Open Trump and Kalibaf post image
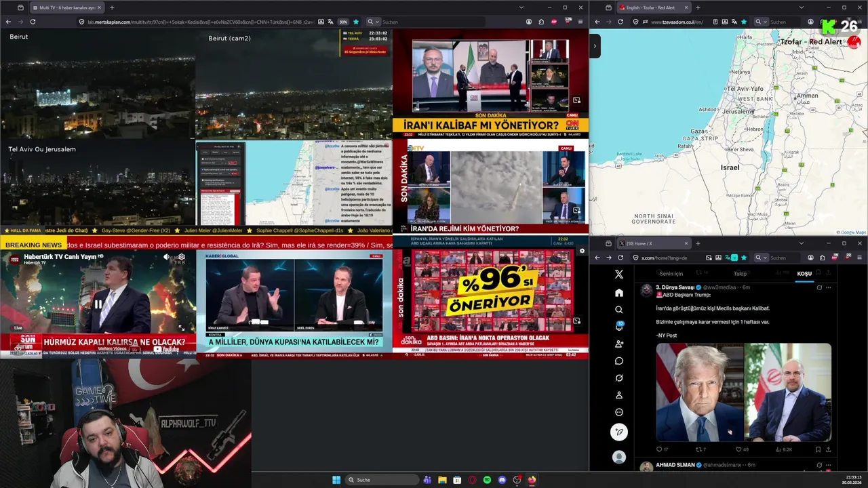The image size is (868, 488). (x=743, y=392)
